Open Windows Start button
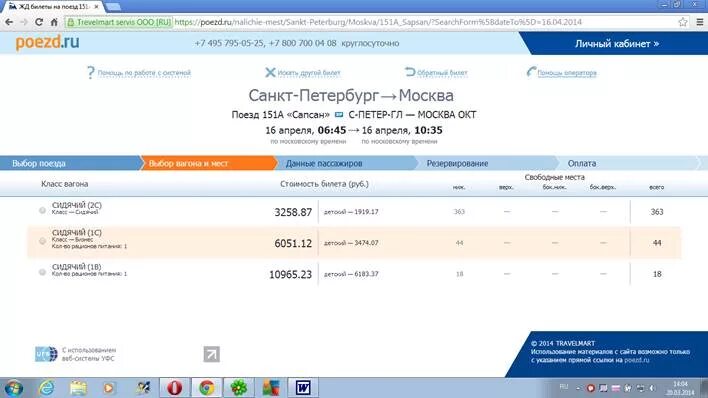 click(x=14, y=388)
